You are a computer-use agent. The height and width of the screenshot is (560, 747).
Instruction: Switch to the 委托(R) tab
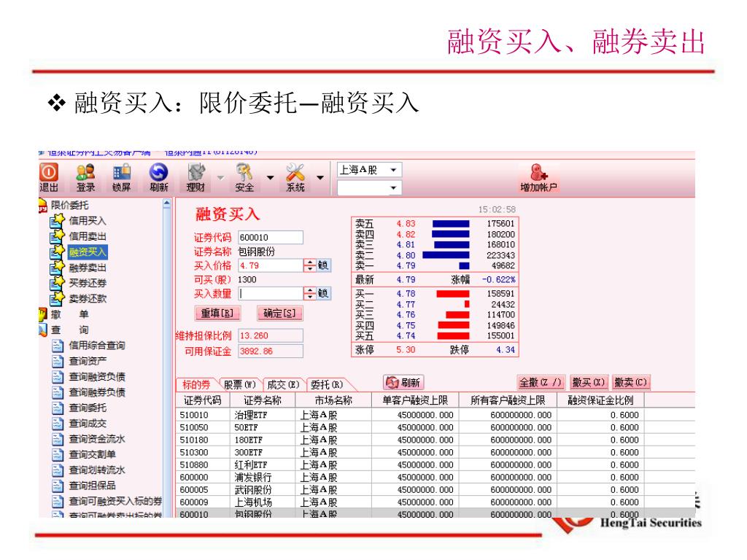click(327, 385)
